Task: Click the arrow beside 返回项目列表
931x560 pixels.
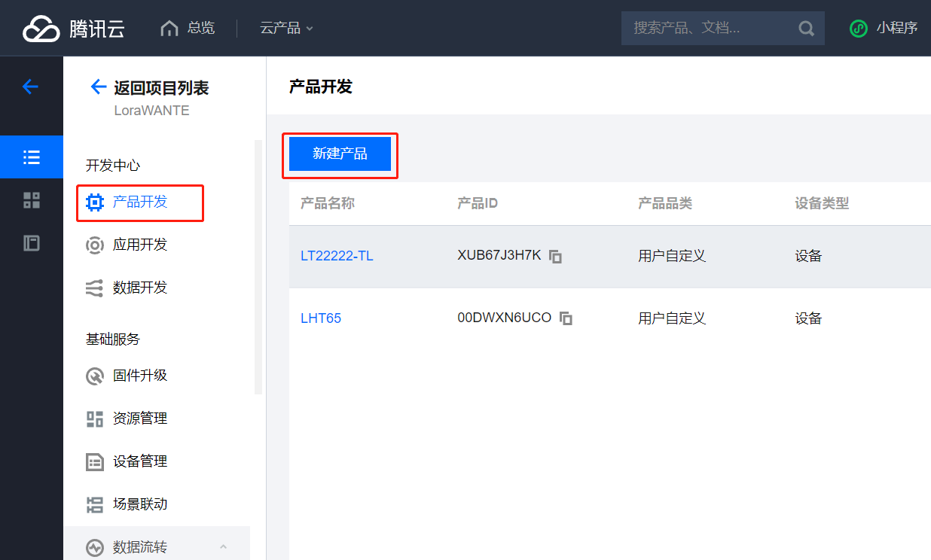Action: pyautogui.click(x=98, y=87)
